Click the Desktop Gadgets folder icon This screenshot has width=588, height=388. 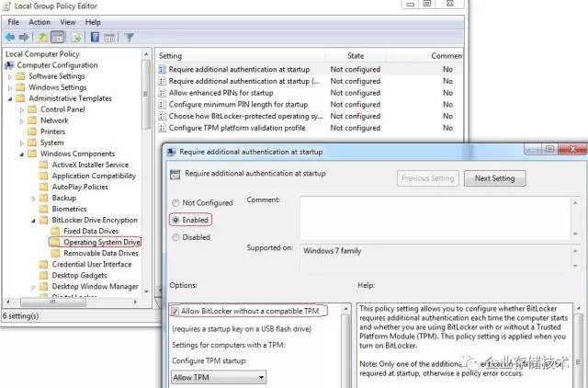[43, 275]
